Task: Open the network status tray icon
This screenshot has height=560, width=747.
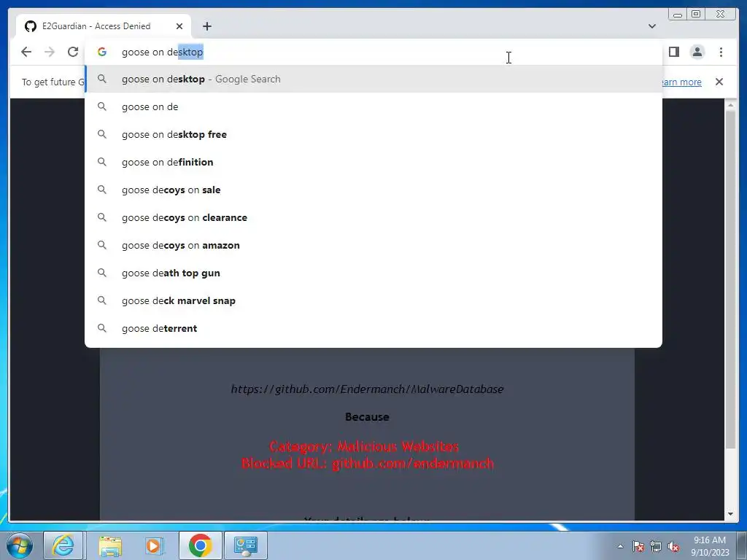Action: (656, 546)
